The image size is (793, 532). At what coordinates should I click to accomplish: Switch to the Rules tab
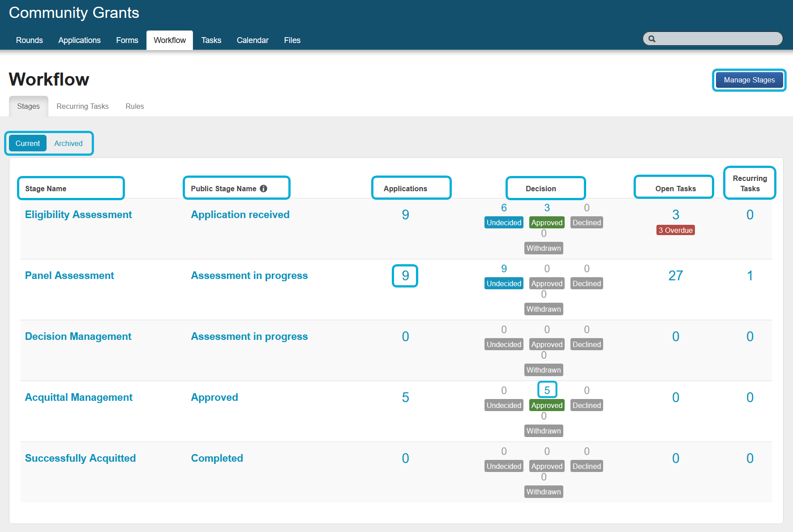pos(135,106)
